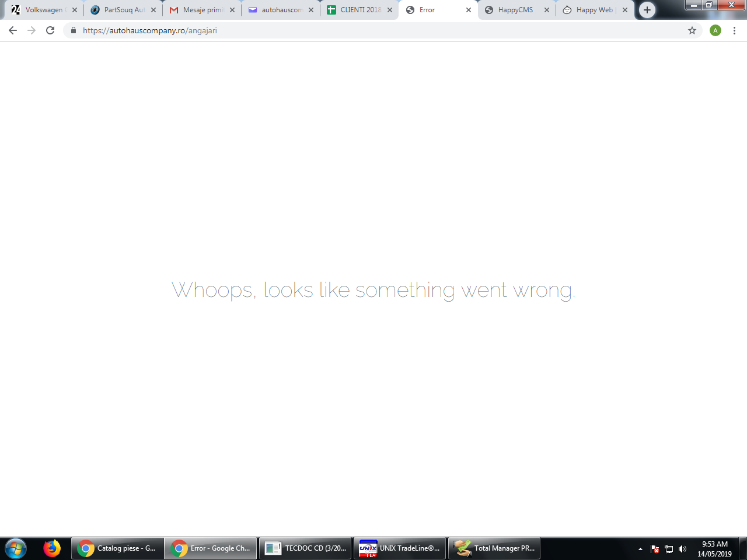Viewport: 747px width, 560px height.
Task: Bookmark this page with the star
Action: point(692,30)
